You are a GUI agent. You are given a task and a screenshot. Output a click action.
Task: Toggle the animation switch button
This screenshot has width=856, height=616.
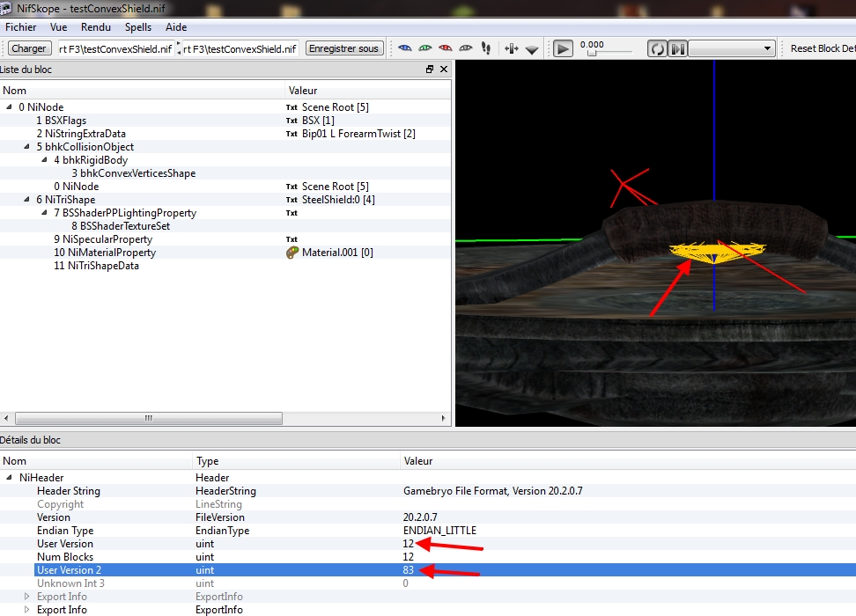coord(677,48)
